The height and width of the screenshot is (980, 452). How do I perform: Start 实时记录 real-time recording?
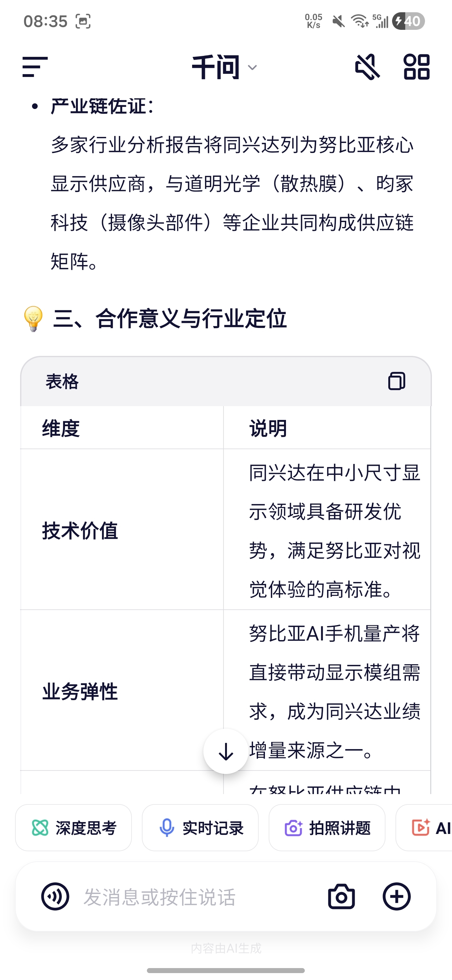click(x=200, y=828)
